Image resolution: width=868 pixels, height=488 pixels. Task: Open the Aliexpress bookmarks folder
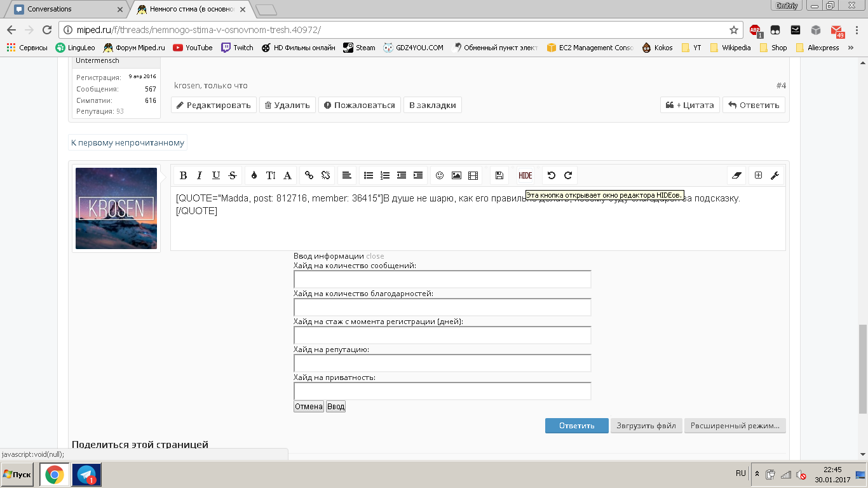tap(817, 48)
